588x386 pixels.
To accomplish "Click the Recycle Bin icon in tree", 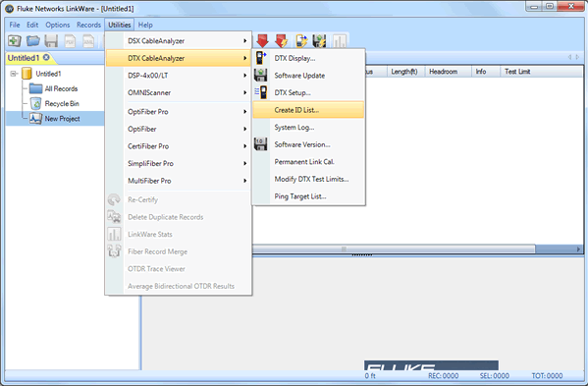I will point(35,103).
